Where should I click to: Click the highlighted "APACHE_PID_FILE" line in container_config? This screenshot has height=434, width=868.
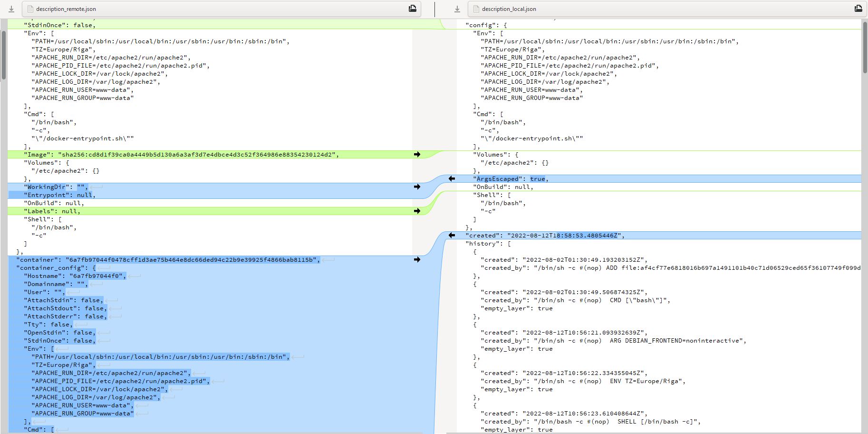120,381
